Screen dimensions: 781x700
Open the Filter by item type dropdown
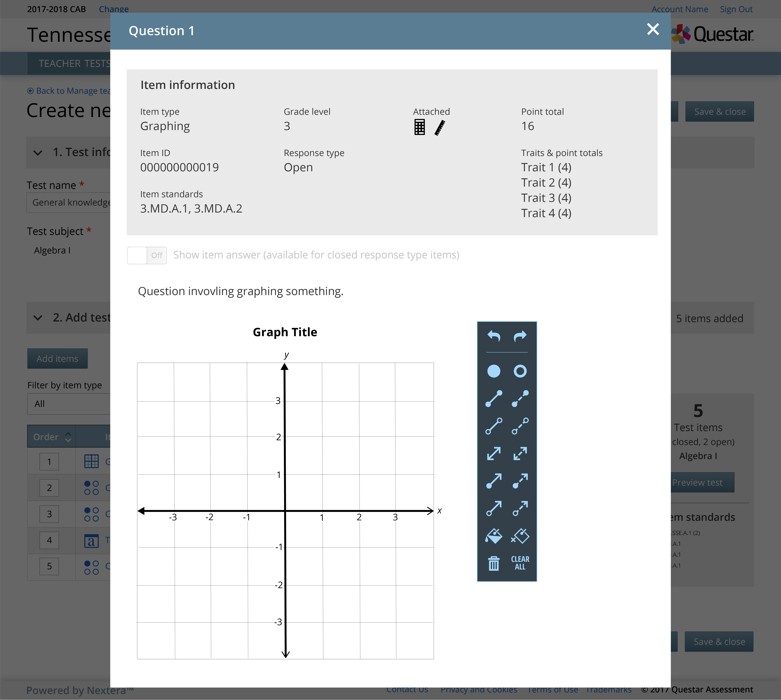tap(69, 404)
